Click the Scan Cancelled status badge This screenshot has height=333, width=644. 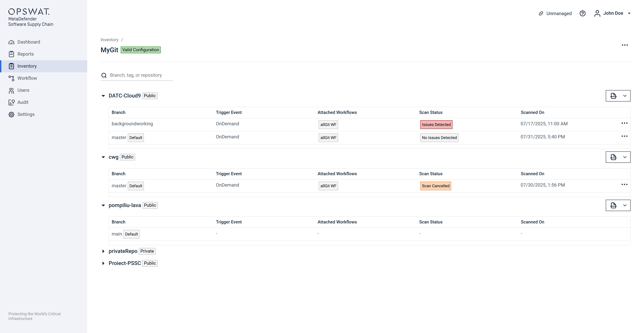click(436, 186)
